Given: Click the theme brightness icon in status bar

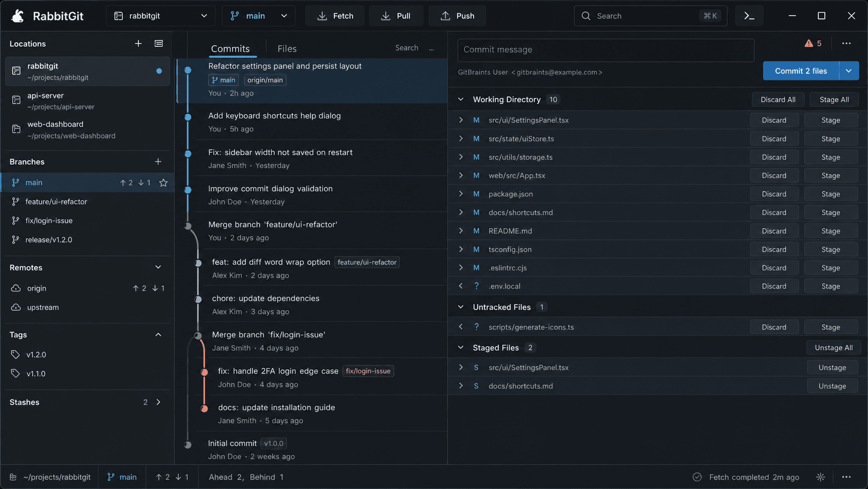Looking at the screenshot, I should (820, 477).
